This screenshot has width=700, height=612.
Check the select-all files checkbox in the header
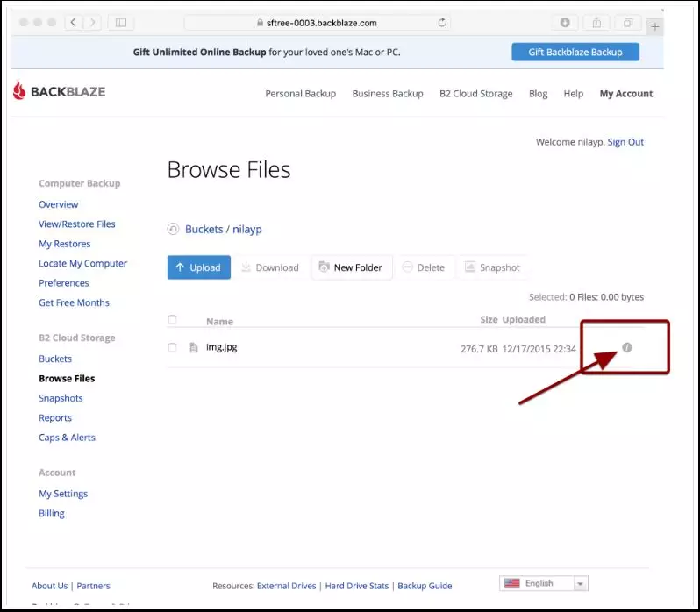(x=172, y=319)
